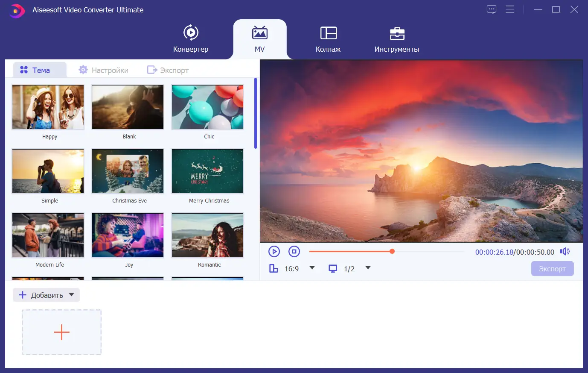The height and width of the screenshot is (373, 588).
Task: Open the Инструменты tab
Action: tap(396, 39)
